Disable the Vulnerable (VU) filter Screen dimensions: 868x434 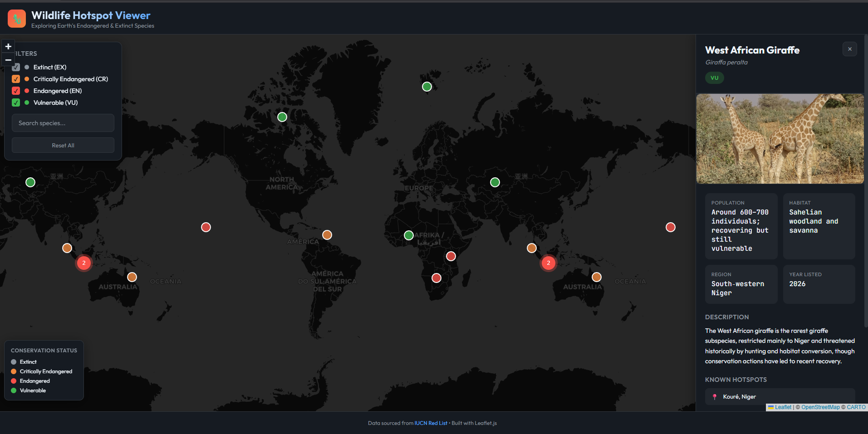16,102
